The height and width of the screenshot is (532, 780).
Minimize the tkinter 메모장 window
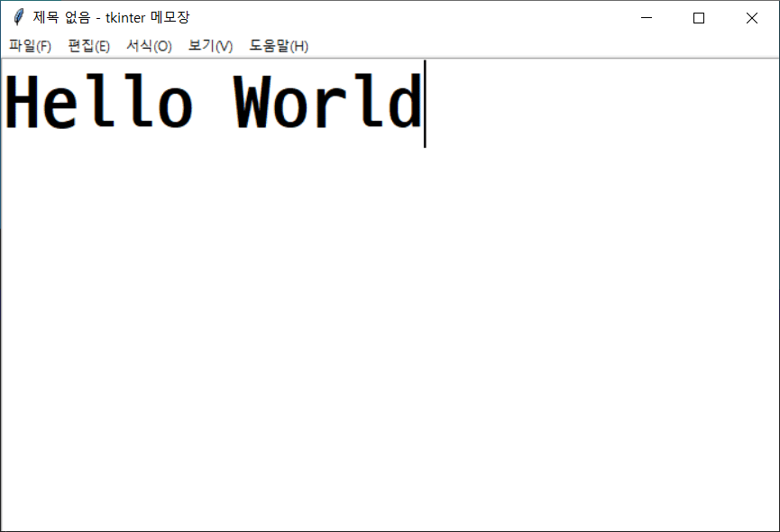click(647, 18)
